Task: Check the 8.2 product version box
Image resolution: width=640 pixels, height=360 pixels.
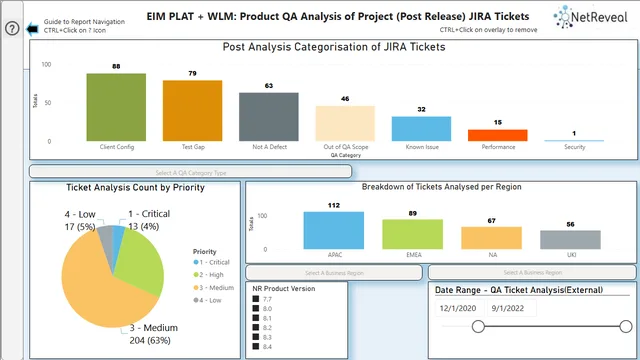Action: point(256,327)
